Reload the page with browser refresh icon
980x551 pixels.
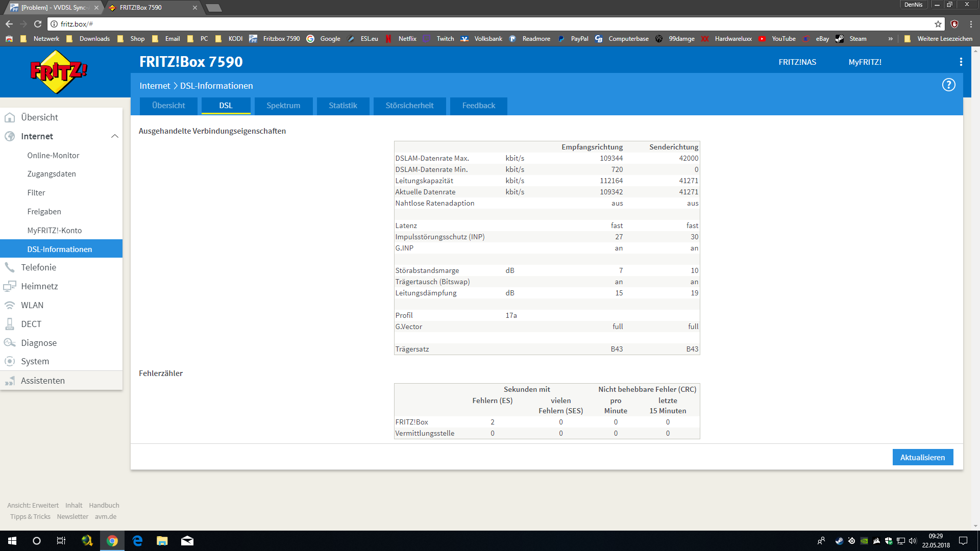38,24
